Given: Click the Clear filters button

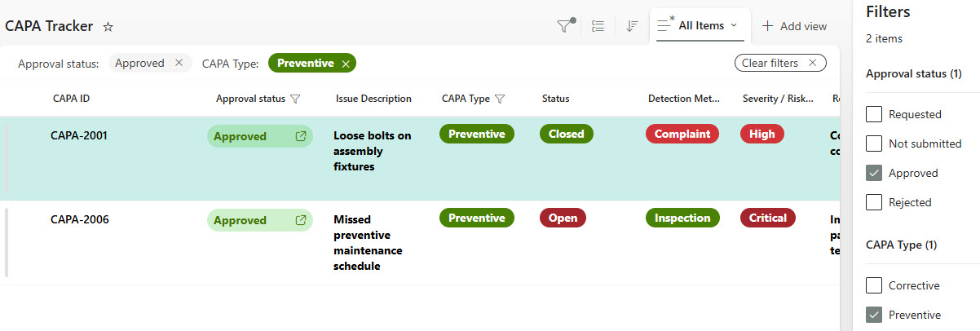Looking at the screenshot, I should 779,63.
